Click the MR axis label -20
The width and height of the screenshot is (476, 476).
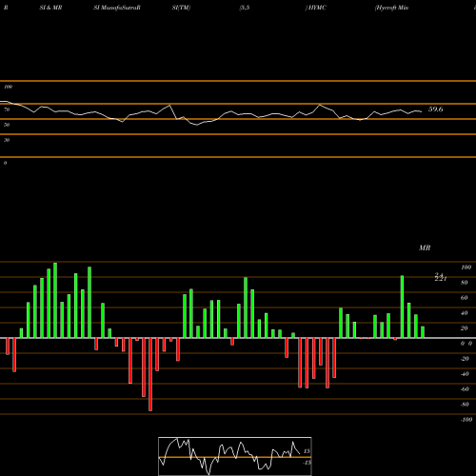[x=465, y=359]
